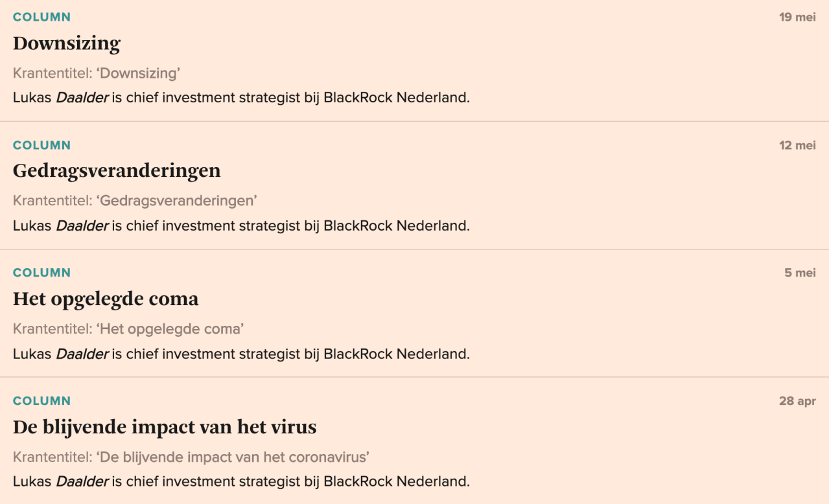Open the 'Het opgelegde coma' headline
The image size is (829, 504).
(x=106, y=299)
